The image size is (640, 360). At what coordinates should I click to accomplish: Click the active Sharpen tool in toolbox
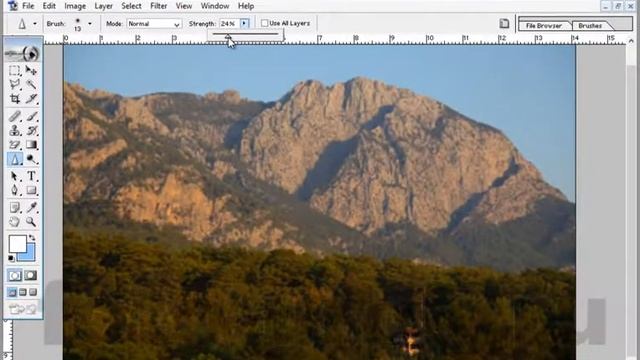[15, 159]
